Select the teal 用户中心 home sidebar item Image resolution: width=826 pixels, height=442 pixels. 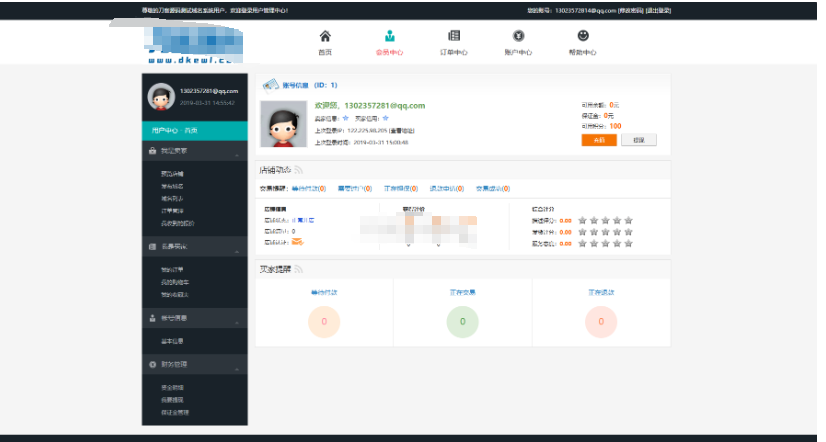[194, 131]
